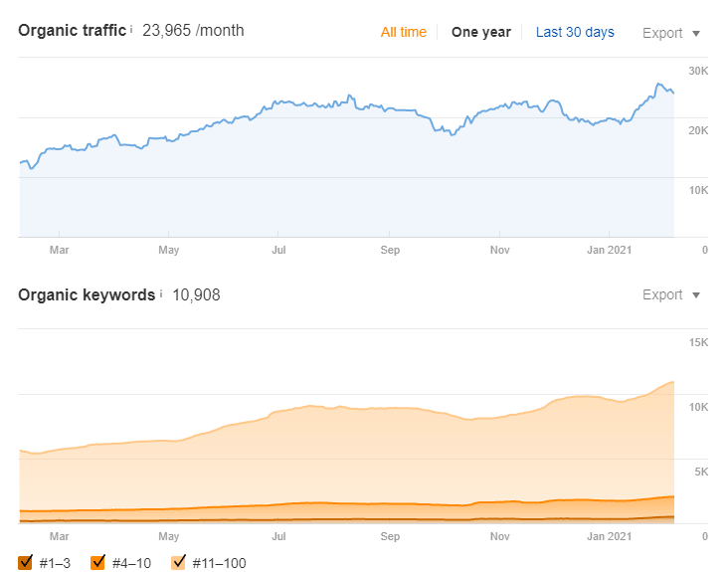Click the Sep marker on traffic chart

pos(390,250)
